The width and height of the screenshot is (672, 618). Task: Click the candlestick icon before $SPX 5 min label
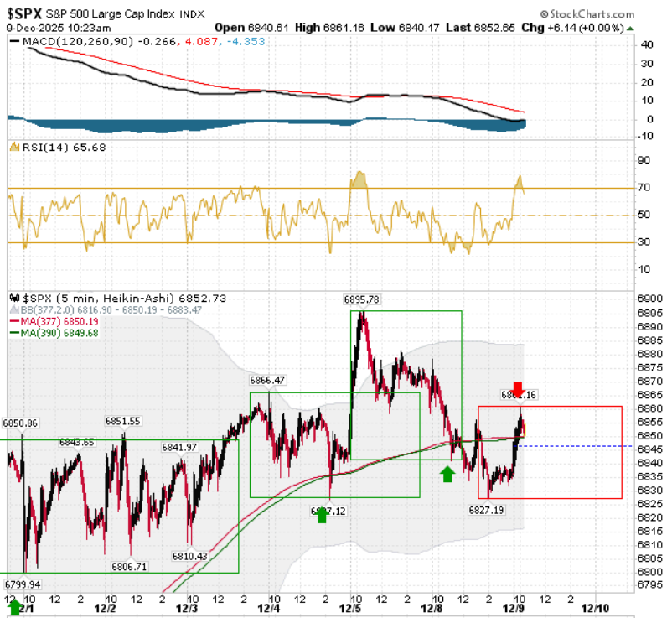[14, 298]
